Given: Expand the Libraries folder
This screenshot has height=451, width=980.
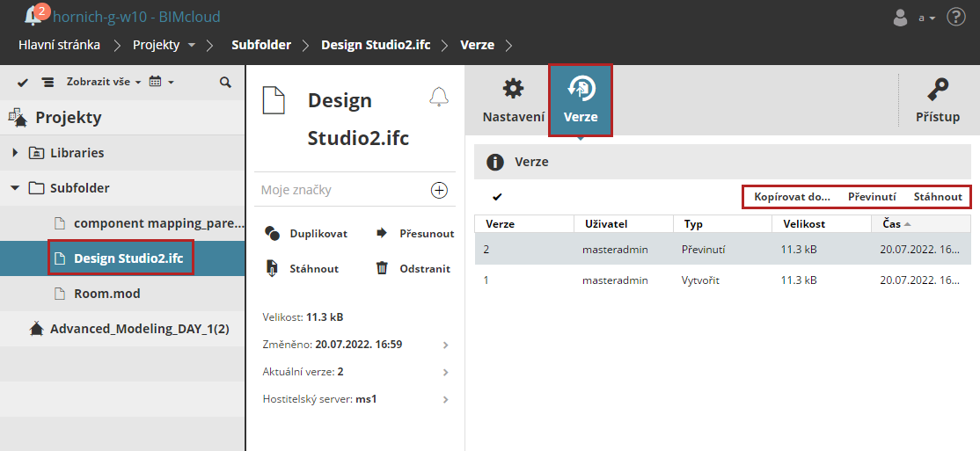Looking at the screenshot, I should [15, 153].
